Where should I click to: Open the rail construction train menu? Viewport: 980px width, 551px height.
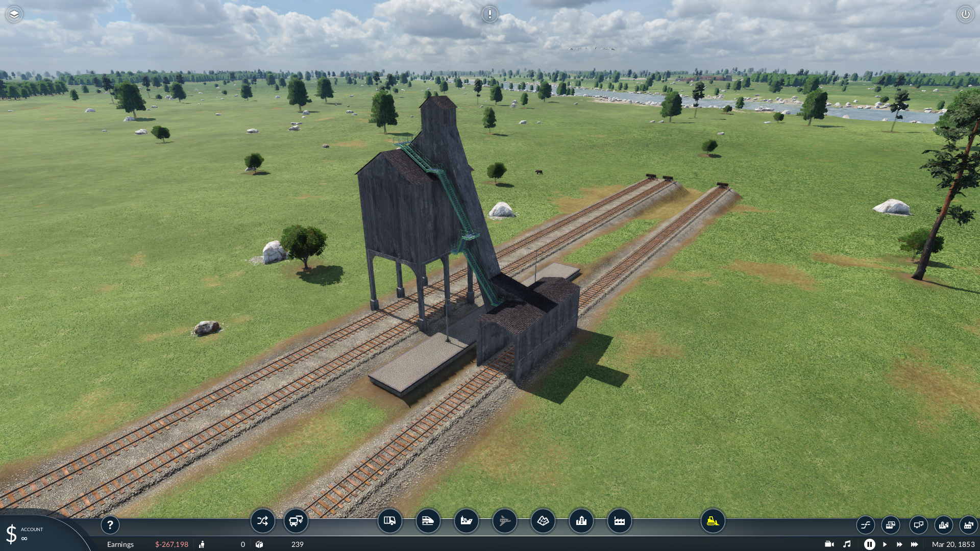pos(428,521)
